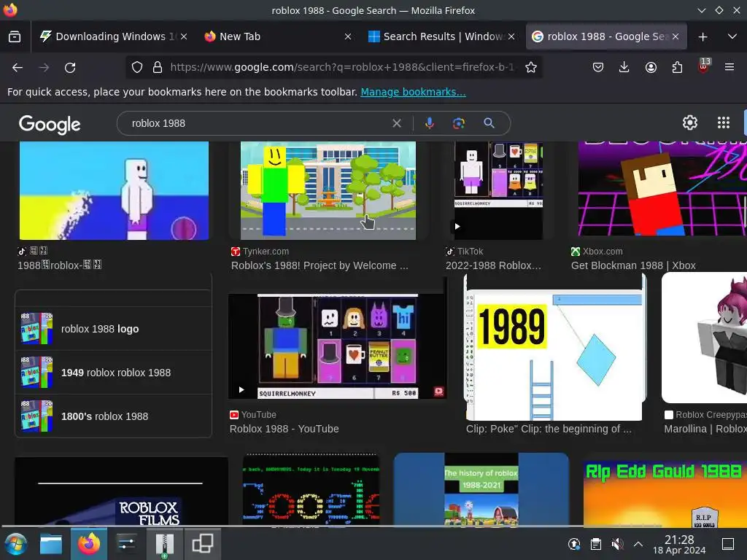Open the tracking protection shield icon
The image size is (747, 560).
137,67
